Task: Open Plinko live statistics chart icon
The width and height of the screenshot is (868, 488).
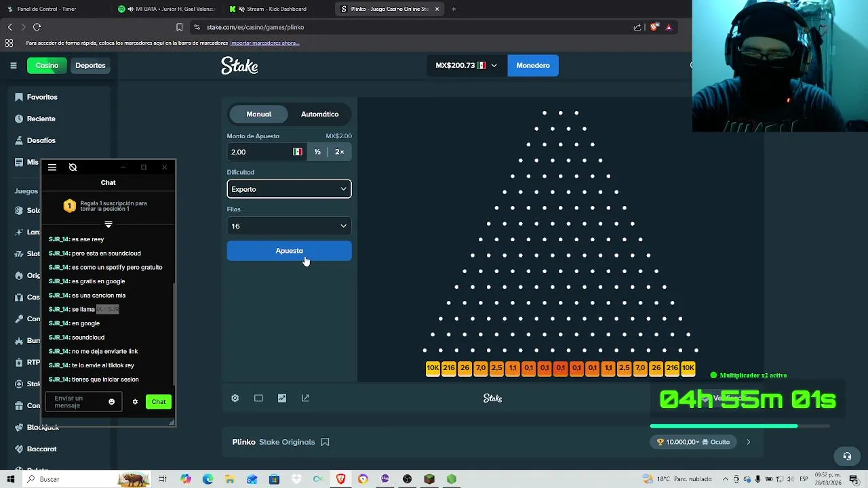Action: coord(282,398)
